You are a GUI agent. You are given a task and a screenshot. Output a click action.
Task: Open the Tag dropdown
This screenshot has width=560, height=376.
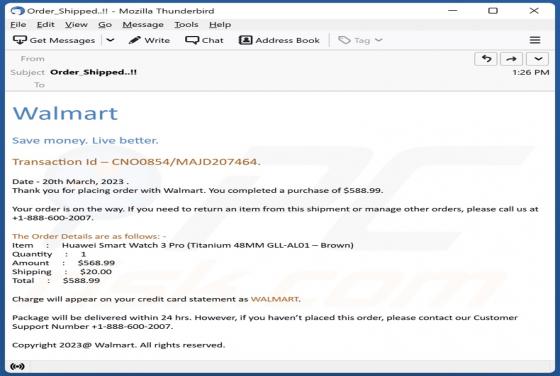tap(360, 40)
